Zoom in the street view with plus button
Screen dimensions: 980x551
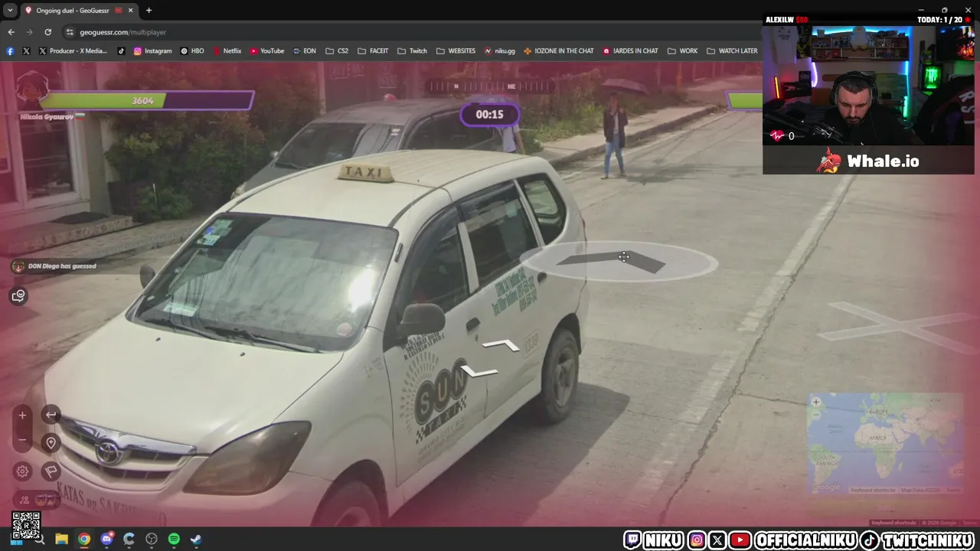(22, 416)
